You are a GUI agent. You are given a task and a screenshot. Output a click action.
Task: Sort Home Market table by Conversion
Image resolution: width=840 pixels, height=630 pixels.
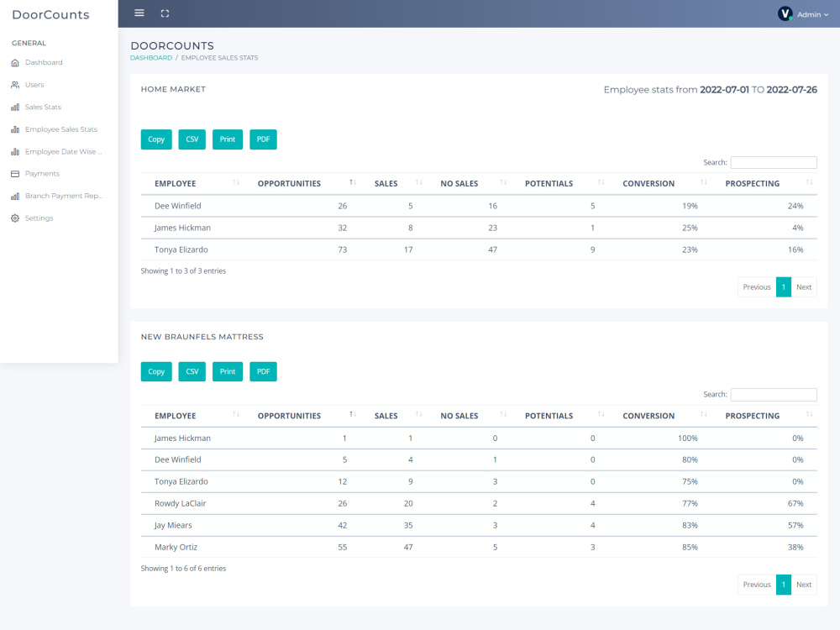click(660, 183)
